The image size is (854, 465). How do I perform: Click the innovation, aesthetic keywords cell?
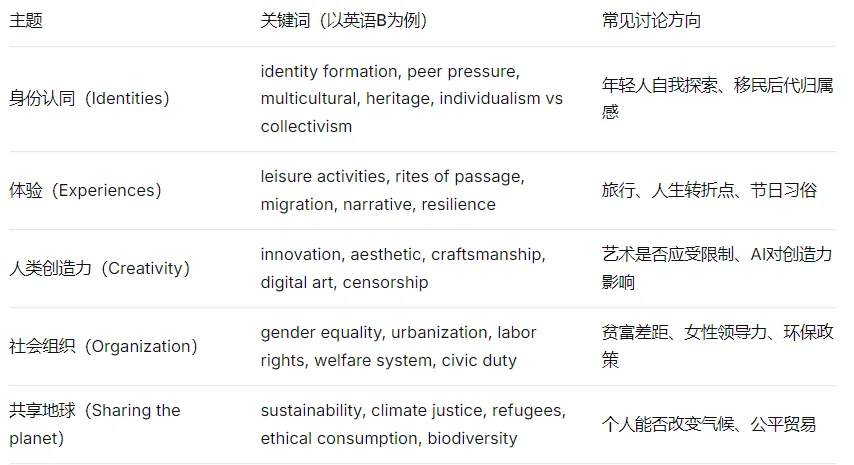(x=403, y=268)
